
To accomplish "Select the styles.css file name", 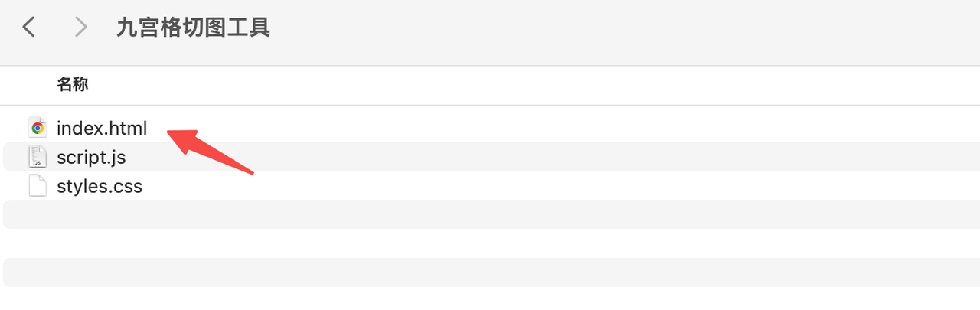I will coord(100,186).
